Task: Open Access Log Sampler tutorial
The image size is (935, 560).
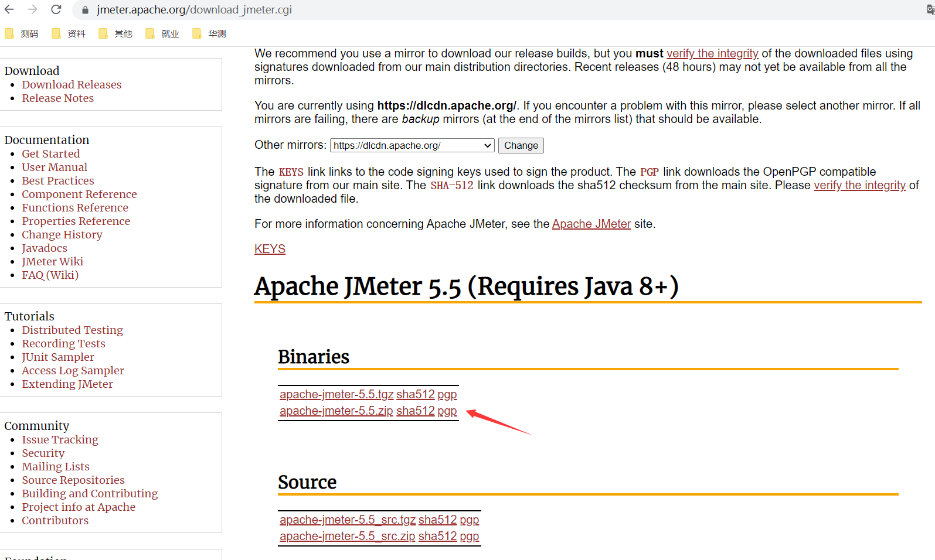Action: 73,370
